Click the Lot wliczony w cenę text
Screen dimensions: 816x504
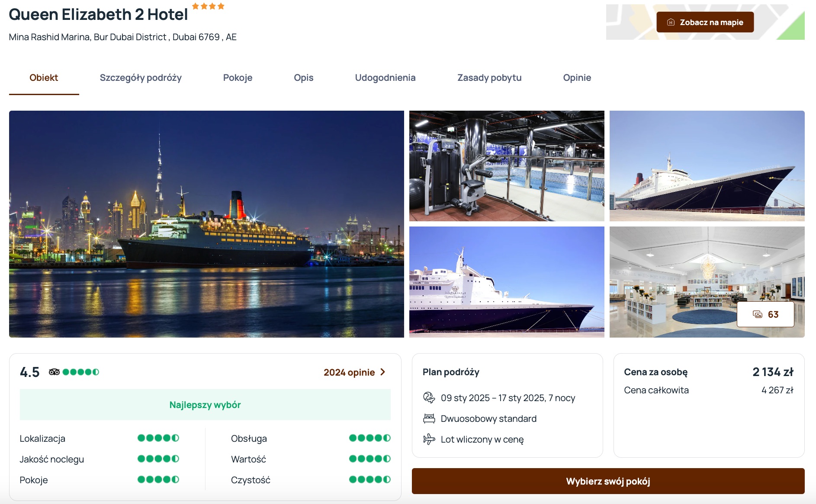(482, 439)
